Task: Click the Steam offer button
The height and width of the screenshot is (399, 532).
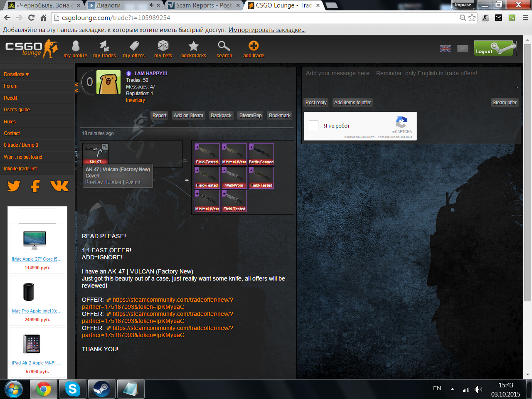Action: pos(504,103)
